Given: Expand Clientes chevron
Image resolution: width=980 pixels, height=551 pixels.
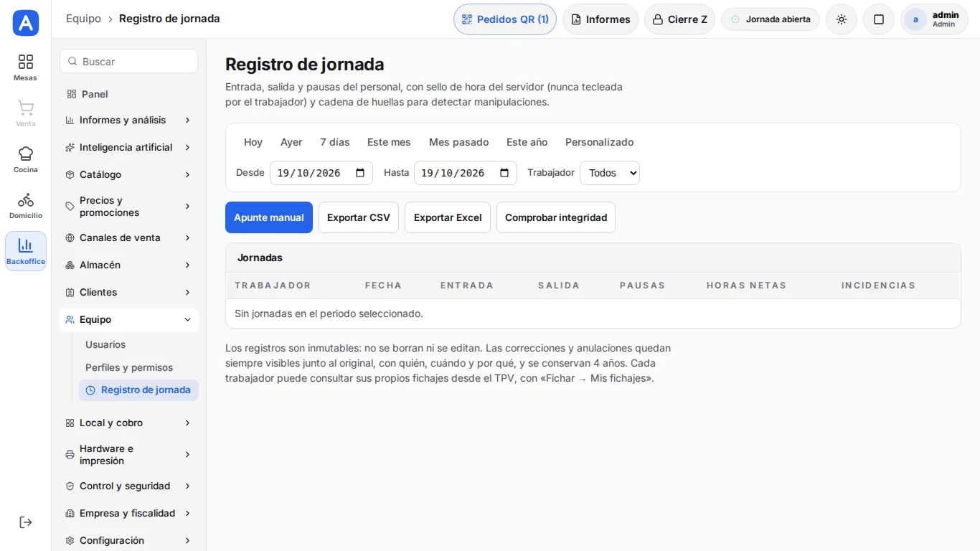Looking at the screenshot, I should 187,292.
